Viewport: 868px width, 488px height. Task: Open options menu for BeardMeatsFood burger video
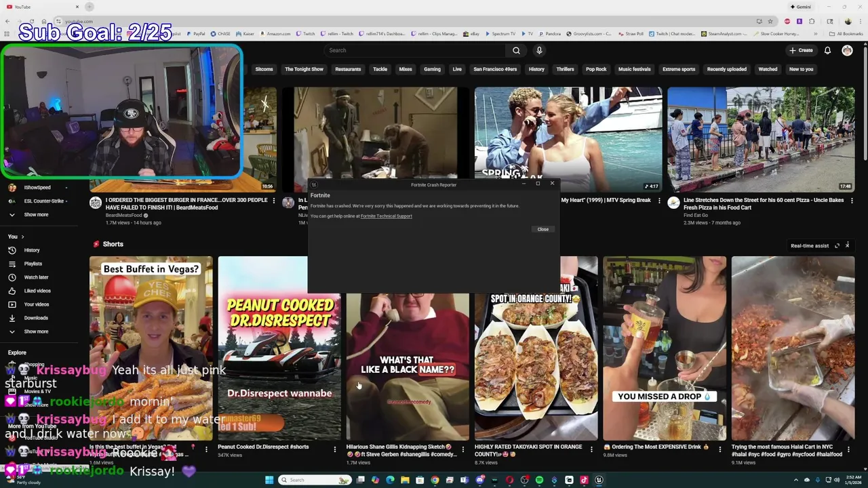274,201
